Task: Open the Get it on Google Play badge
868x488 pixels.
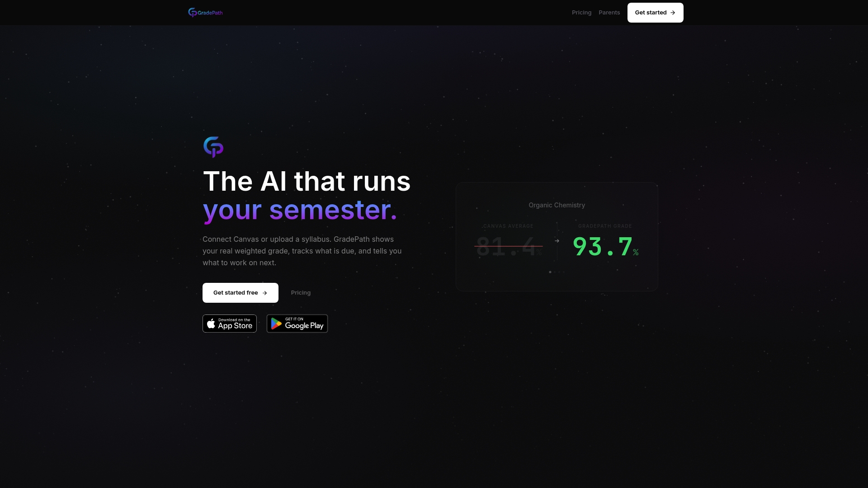Action: (x=297, y=324)
